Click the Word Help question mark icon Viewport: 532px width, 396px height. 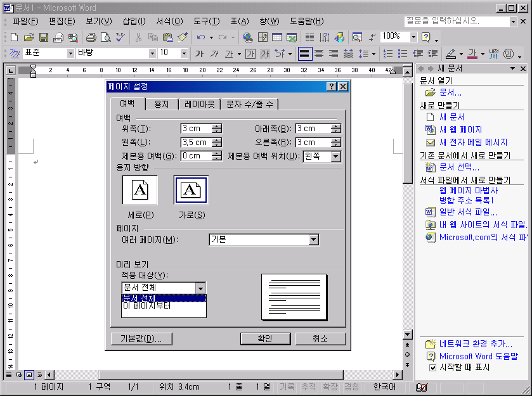click(x=426, y=37)
